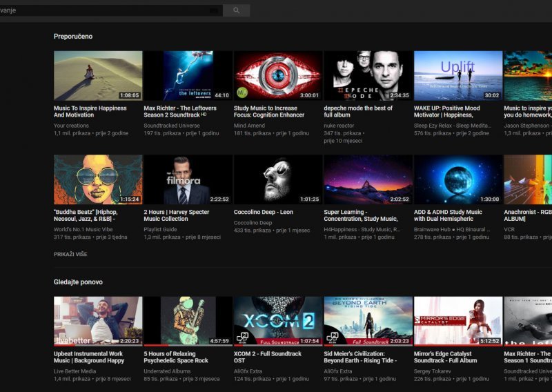The image size is (552, 392).
Task: Play the XCOM 2 Full Soundtrack thumbnail
Action: (x=277, y=321)
